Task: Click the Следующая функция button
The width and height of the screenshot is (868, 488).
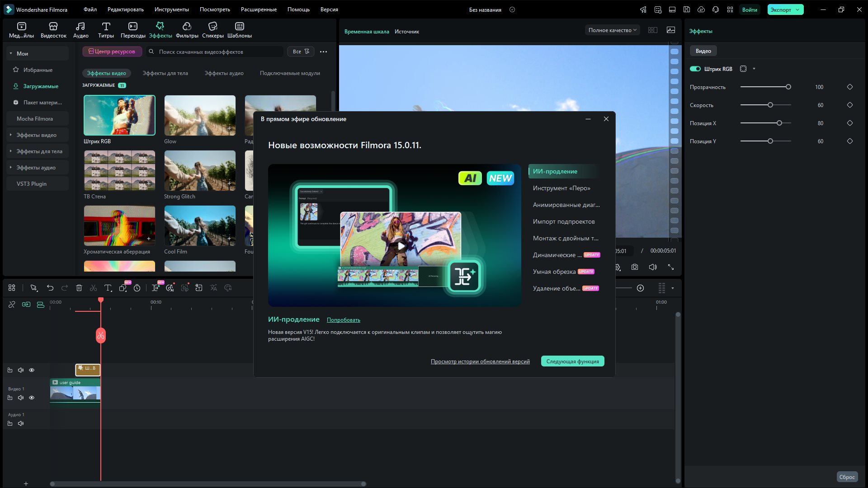Action: click(572, 361)
